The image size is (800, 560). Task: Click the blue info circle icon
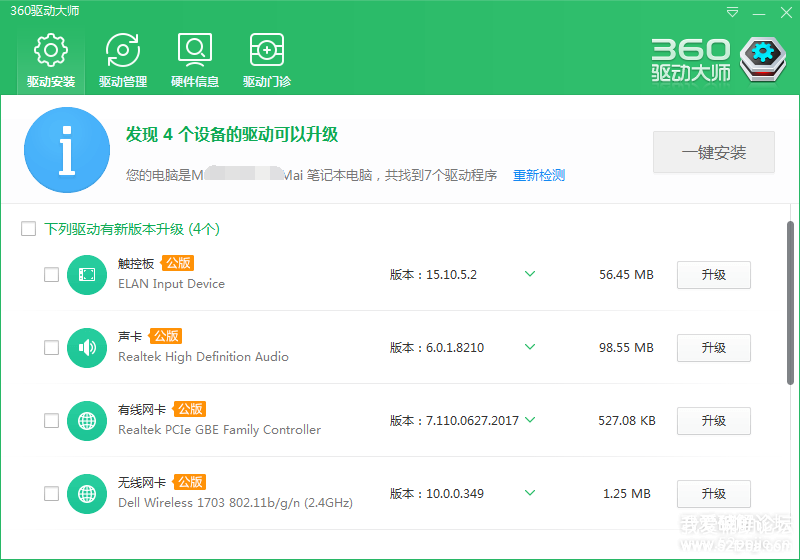[67, 151]
